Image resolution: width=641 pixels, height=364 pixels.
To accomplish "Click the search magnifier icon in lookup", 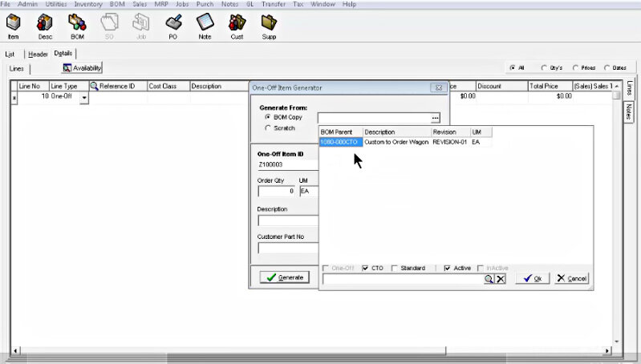I will point(489,279).
